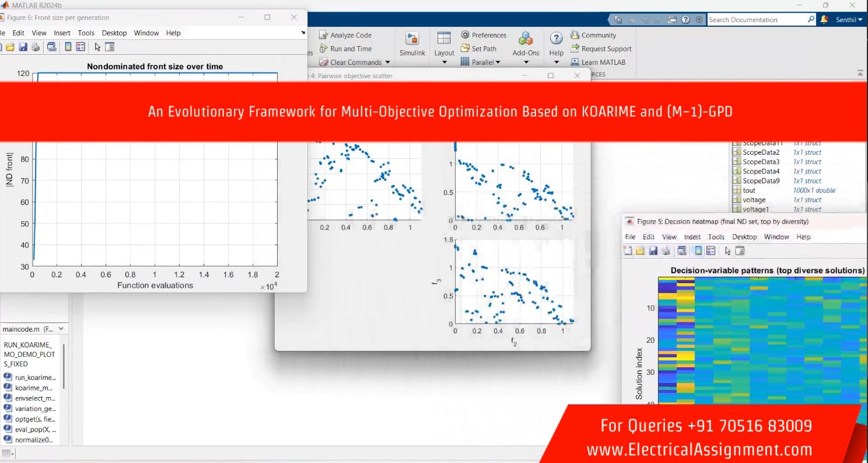Screen dimensions: 868x463
Task: Toggle Insert Legend in Figure 6 toolbar
Action: click(x=80, y=47)
